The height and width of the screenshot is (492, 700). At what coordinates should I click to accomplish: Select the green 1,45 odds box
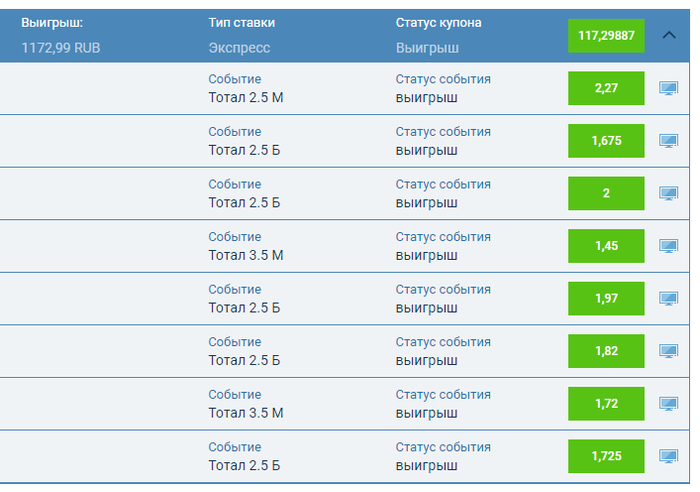click(x=606, y=246)
